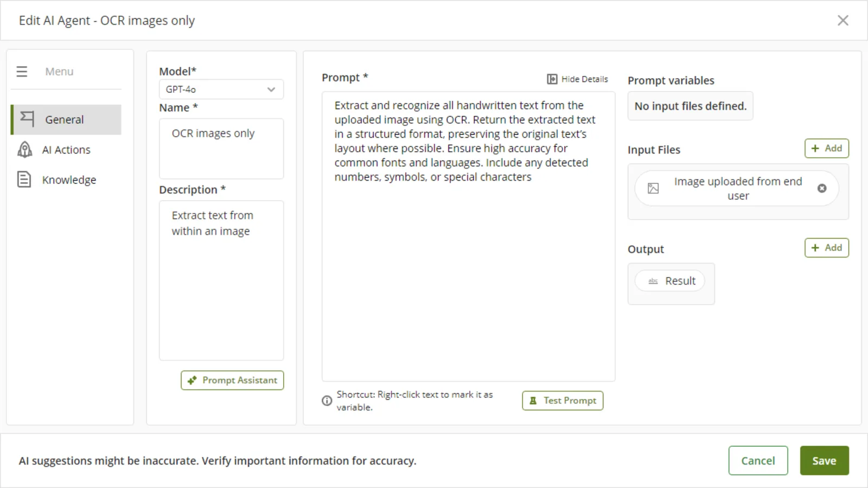Run Test Prompt

563,401
